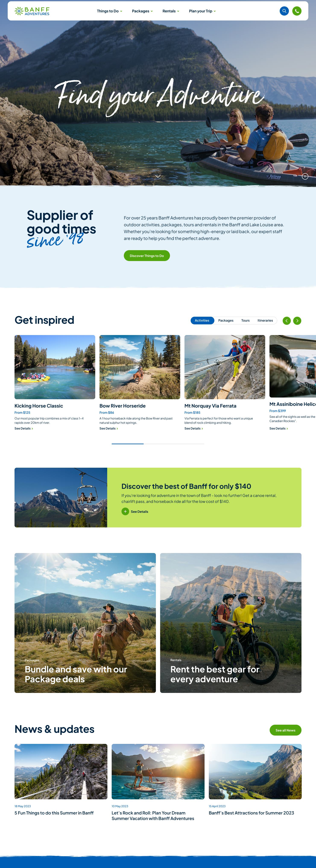Switch to the Tours filter tab

[x=246, y=321]
